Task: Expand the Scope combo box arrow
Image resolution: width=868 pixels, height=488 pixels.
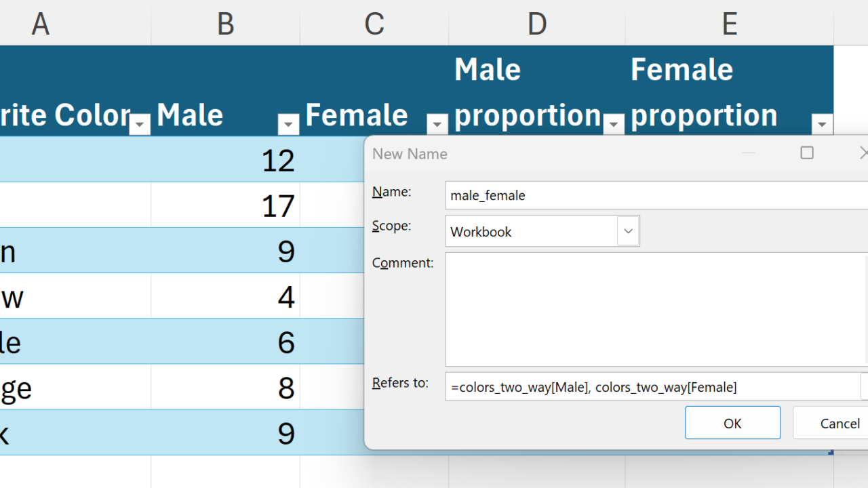Action: 628,231
